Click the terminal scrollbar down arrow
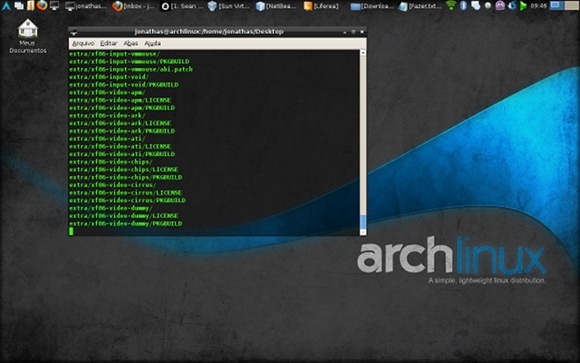580x363 pixels. tap(363, 232)
